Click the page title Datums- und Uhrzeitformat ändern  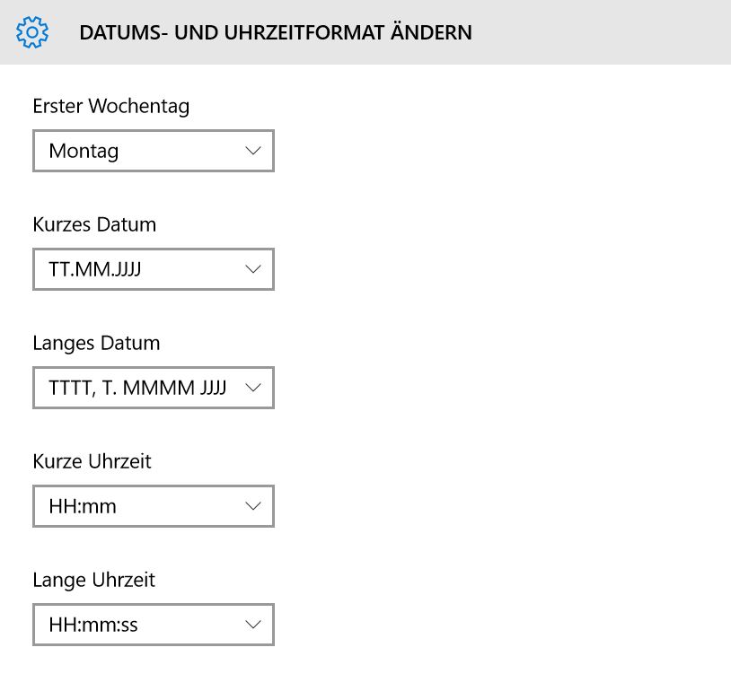276,32
